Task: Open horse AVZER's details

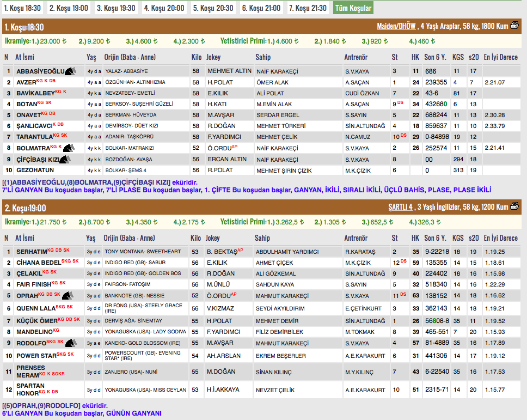Action: [26, 82]
